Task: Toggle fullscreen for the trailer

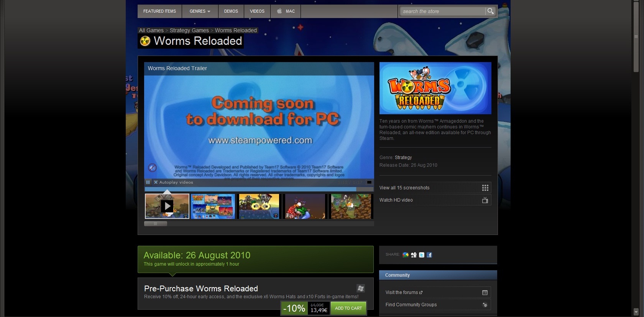Action: (369, 182)
